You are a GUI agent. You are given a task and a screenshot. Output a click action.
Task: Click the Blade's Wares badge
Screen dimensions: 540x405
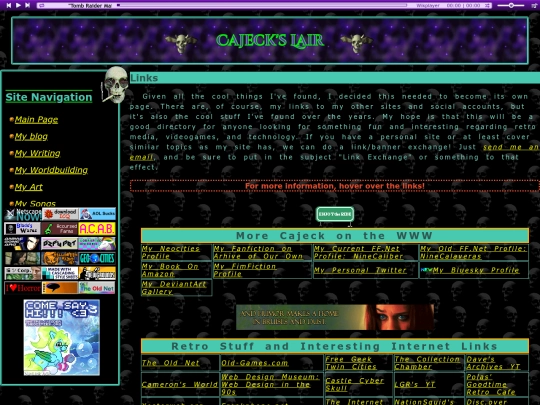pyautogui.click(x=23, y=229)
